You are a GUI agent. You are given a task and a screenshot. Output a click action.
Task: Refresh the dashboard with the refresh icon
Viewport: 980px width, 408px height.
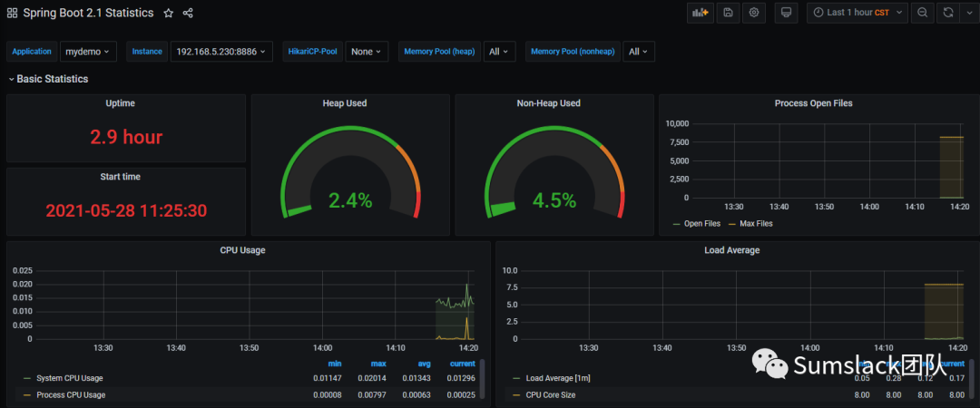tap(948, 13)
